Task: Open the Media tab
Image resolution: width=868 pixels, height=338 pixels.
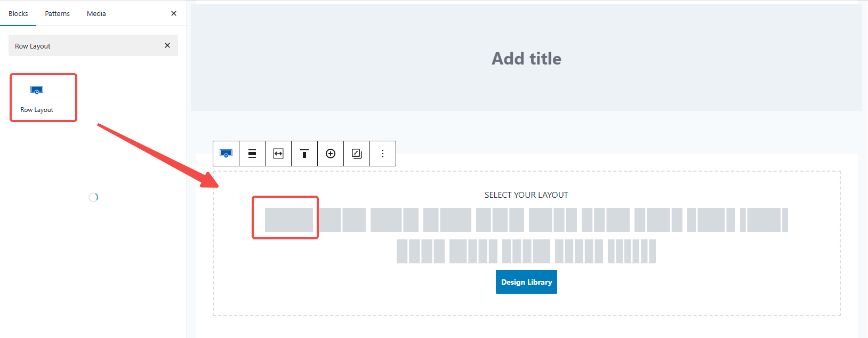Action: tap(97, 13)
